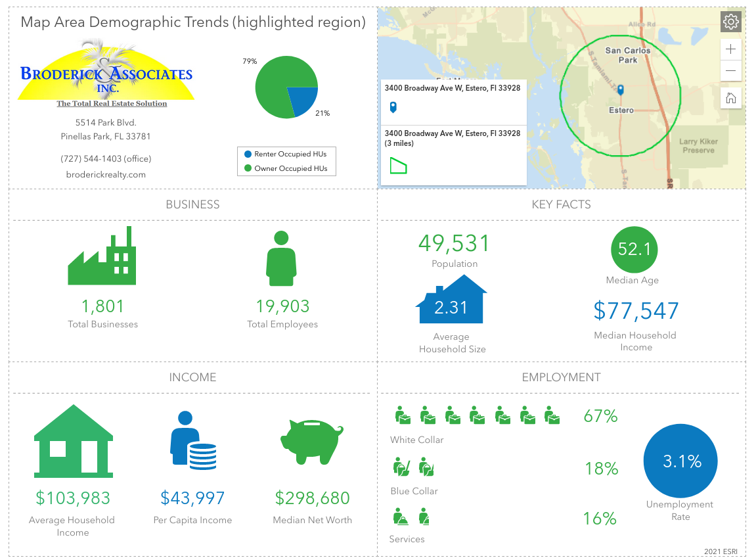
Task: Zoom in on the map
Action: click(730, 49)
